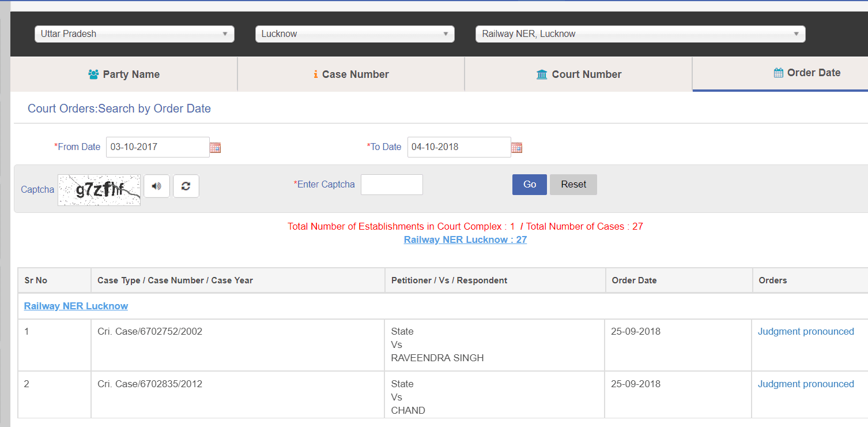Viewport: 868px width, 427px height.
Task: Open Judgment pronounced for CHAND case
Action: click(x=806, y=384)
